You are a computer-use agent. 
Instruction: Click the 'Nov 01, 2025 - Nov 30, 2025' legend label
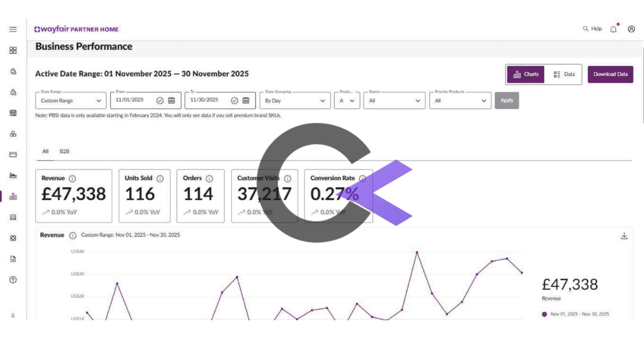(x=580, y=314)
